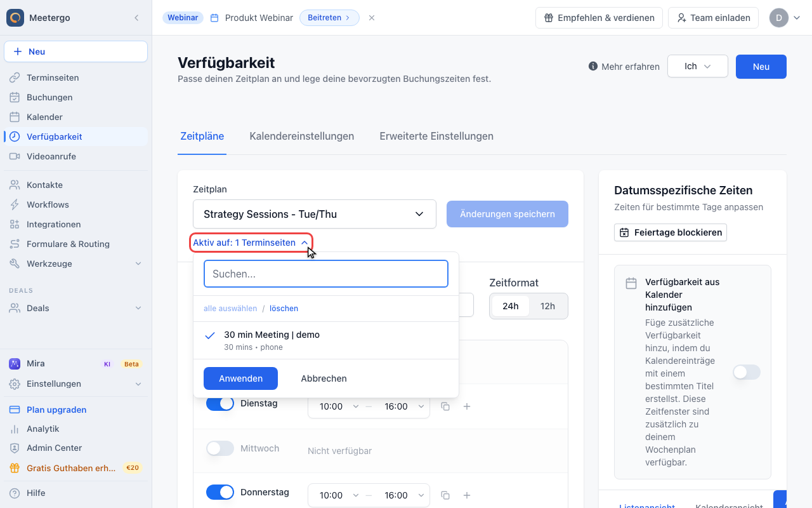Viewport: 812px width, 508px height.
Task: Toggle off Dienstag availability
Action: click(220, 403)
